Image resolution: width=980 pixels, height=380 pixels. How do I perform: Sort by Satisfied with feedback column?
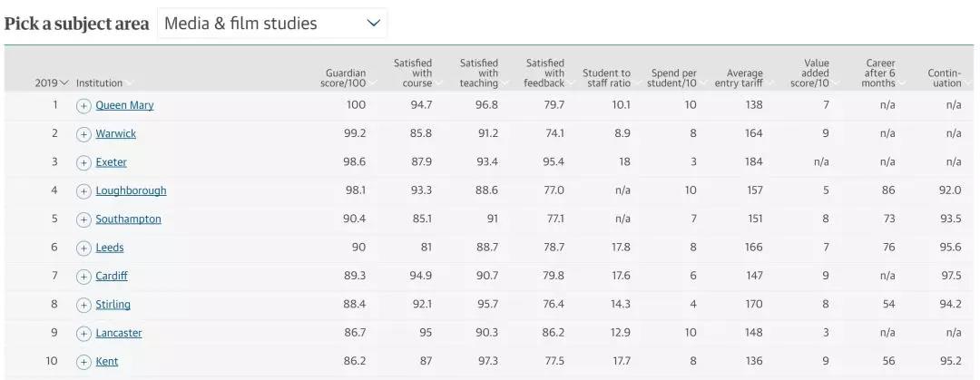click(544, 73)
